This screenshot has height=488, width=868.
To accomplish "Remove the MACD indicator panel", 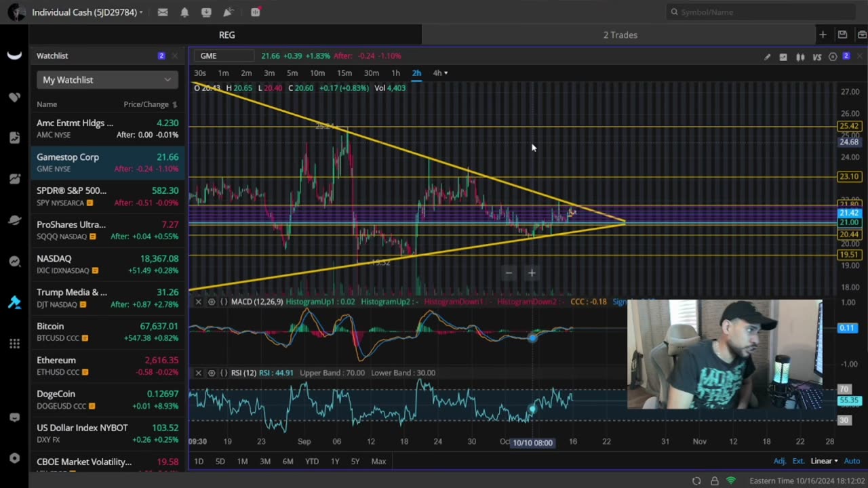I will (198, 302).
